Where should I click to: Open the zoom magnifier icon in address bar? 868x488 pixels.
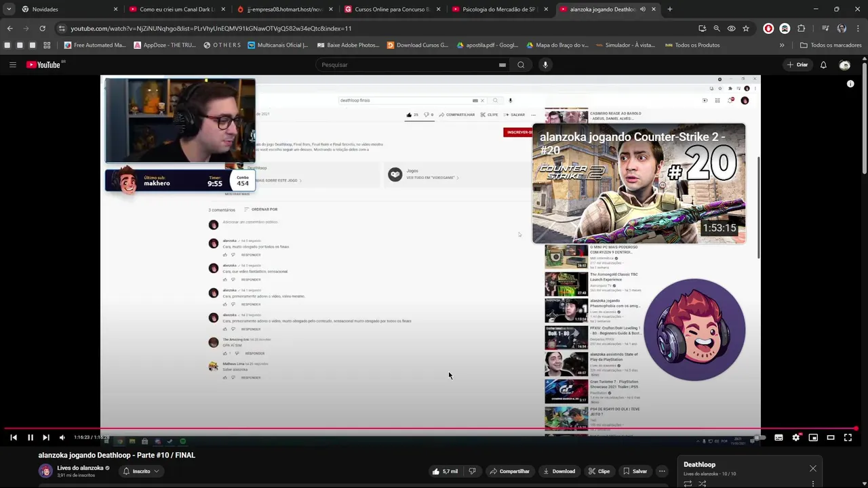pos(717,28)
